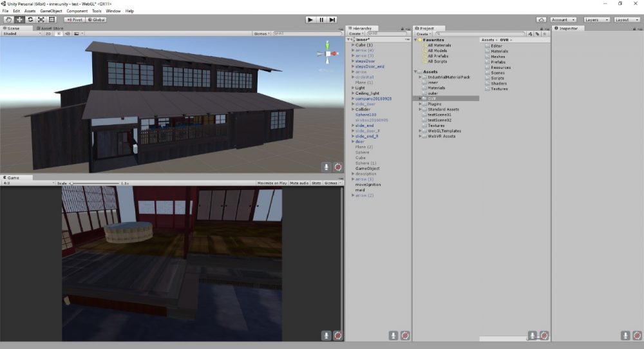Image resolution: width=644 pixels, height=349 pixels.
Task: Click the Stats button in Game view
Action: [x=316, y=183]
